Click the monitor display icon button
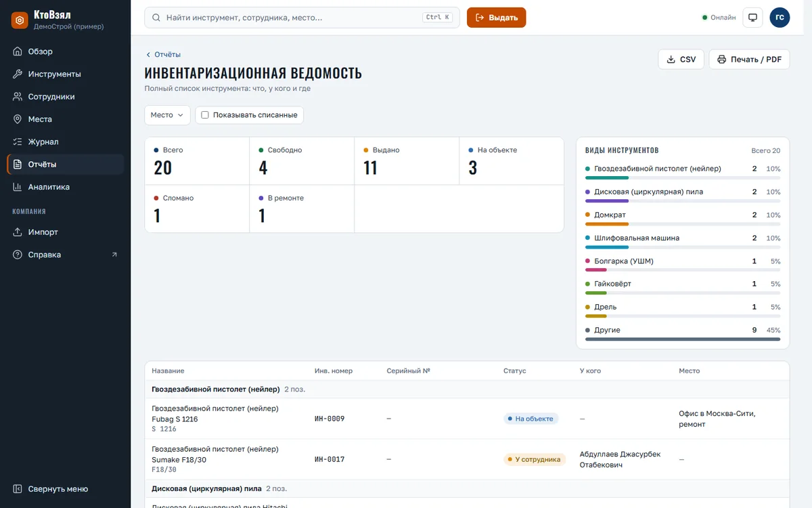Image resolution: width=812 pixels, height=508 pixels. [752, 18]
